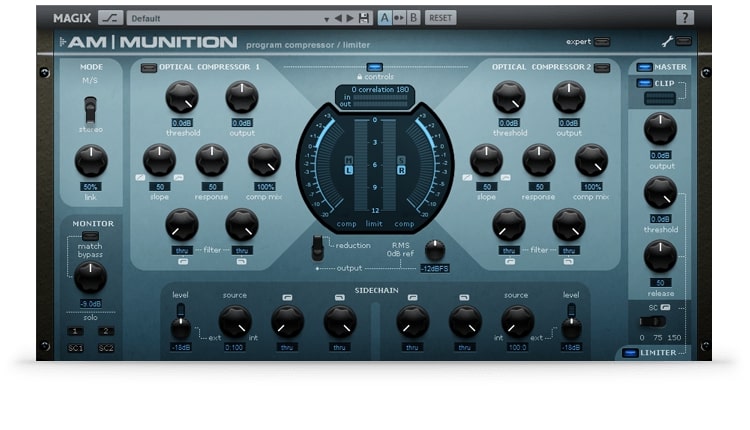Click right sidechain low-pass filter icon
750x430 pixels.
click(464, 298)
